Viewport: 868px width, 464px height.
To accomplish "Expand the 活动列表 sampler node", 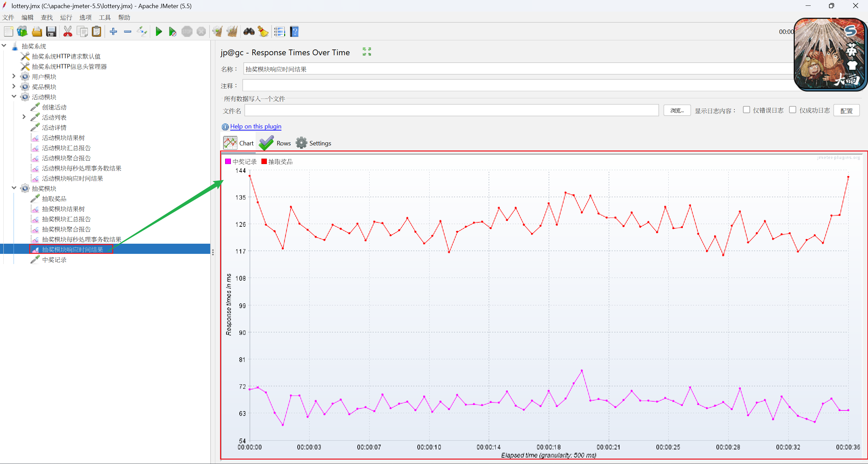I will tap(24, 117).
